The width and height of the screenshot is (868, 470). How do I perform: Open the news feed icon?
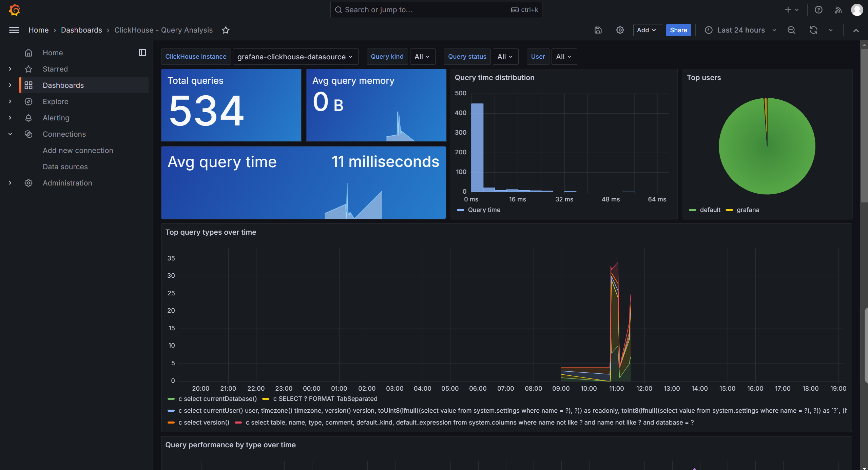coord(838,10)
